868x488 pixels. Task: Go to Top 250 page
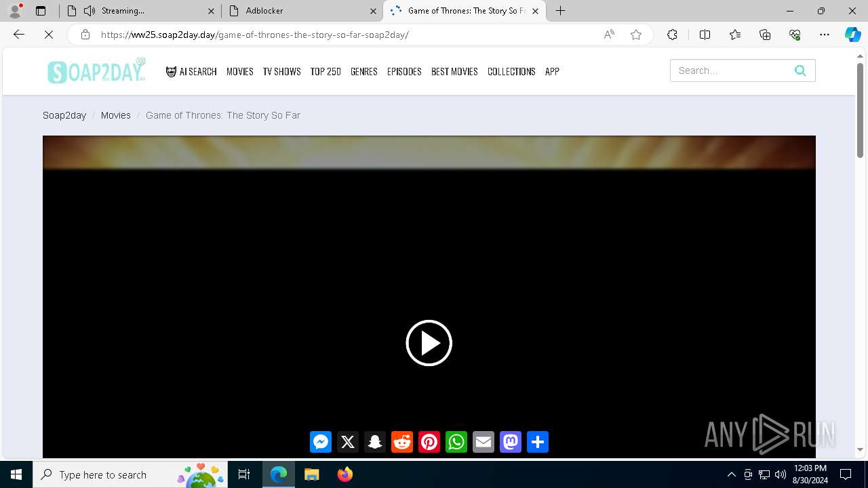(x=325, y=71)
